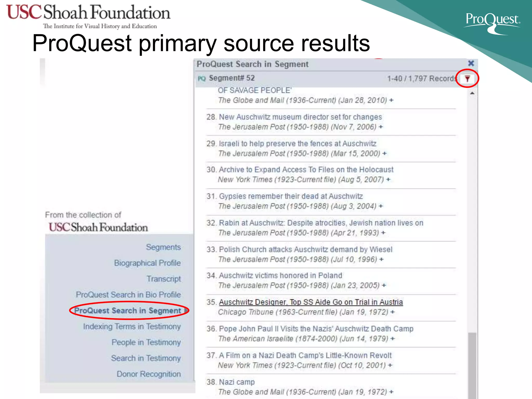Open result 29 Israeli to help preserve fences
The image size is (532, 399).
(298, 143)
